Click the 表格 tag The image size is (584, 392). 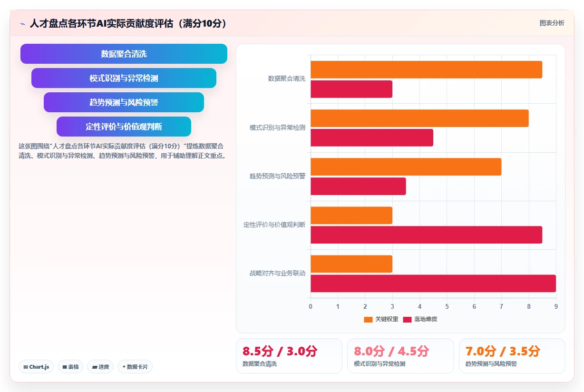coord(70,367)
